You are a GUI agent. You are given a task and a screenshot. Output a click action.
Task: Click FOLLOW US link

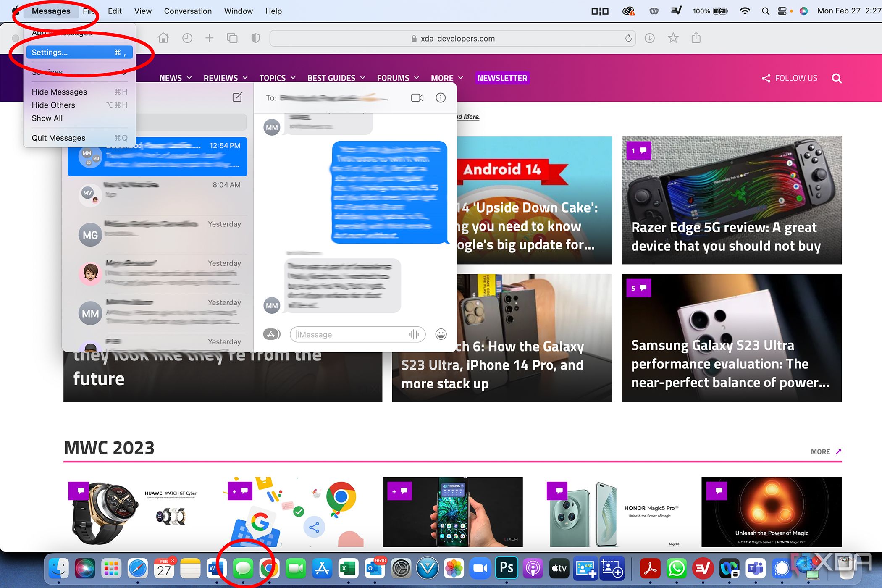pos(790,78)
